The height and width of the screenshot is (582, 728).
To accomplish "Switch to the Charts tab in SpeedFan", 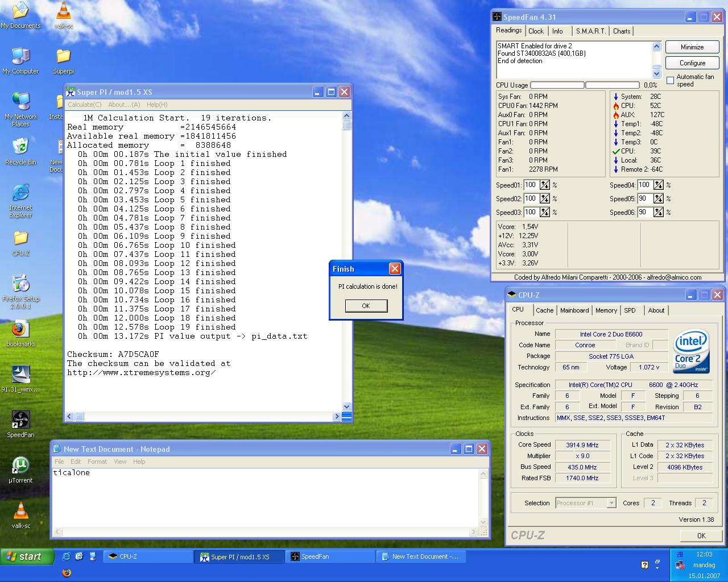I will (x=622, y=31).
